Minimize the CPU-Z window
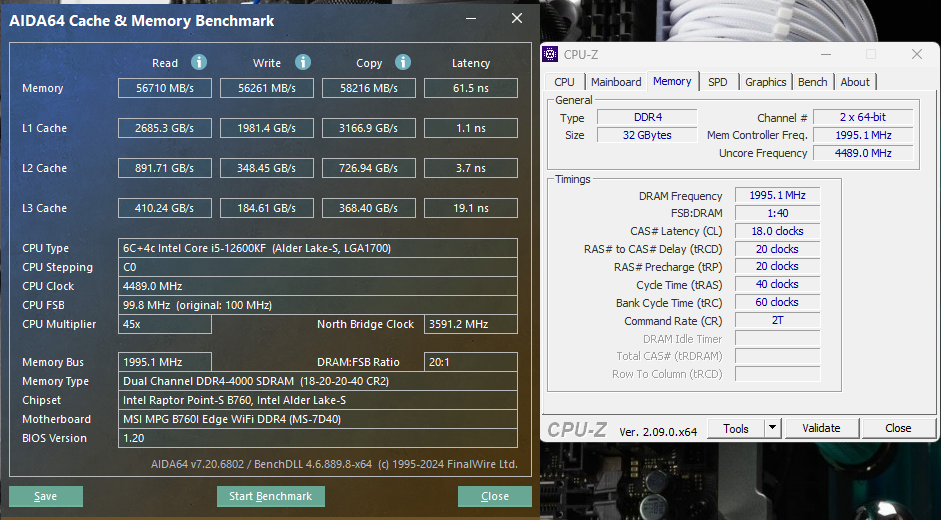Screen dimensions: 941x520 pos(826,55)
